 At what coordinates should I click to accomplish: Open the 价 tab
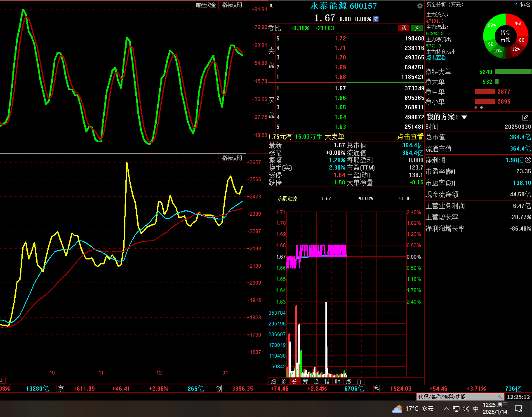click(359, 382)
